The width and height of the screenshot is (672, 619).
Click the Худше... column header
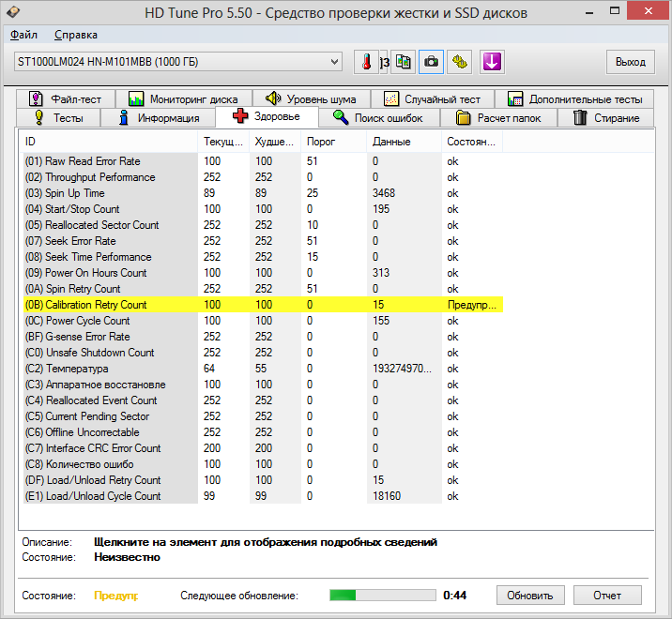point(275,142)
